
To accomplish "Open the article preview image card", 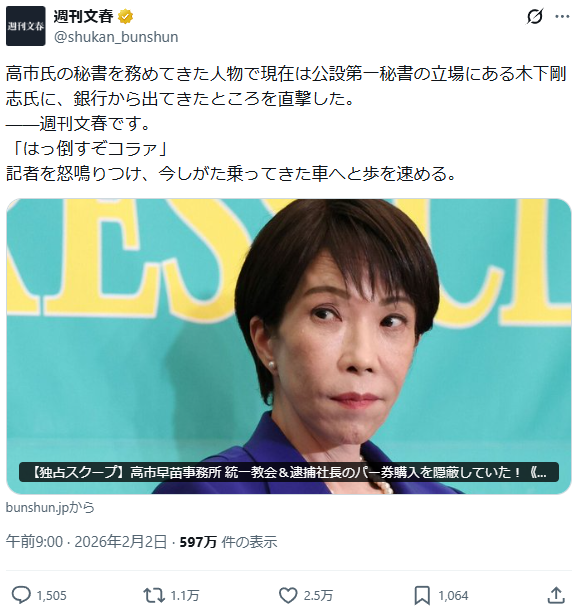I will coord(289,346).
